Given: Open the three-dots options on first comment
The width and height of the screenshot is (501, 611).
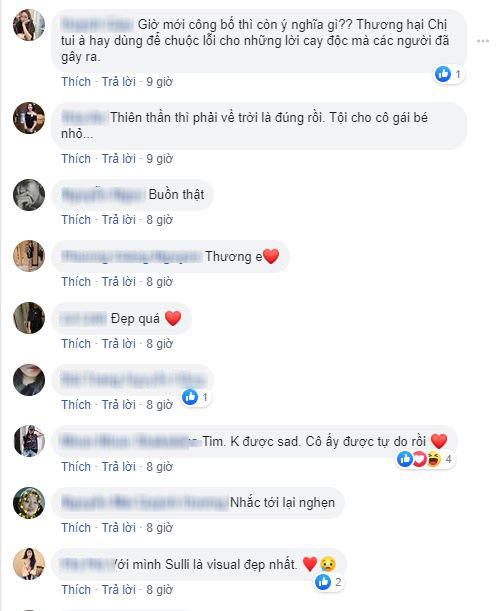Looking at the screenshot, I should pyautogui.click(x=483, y=41).
